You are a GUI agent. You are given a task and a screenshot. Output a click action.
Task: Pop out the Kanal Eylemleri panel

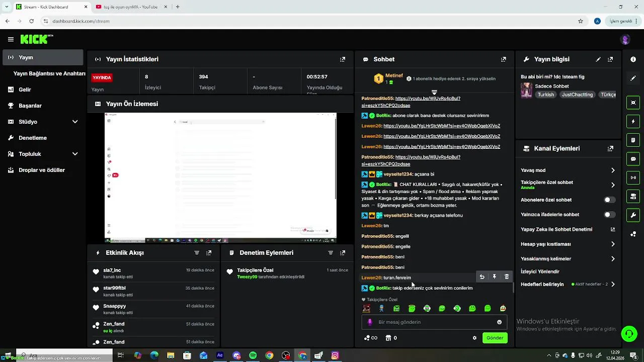coord(610,149)
